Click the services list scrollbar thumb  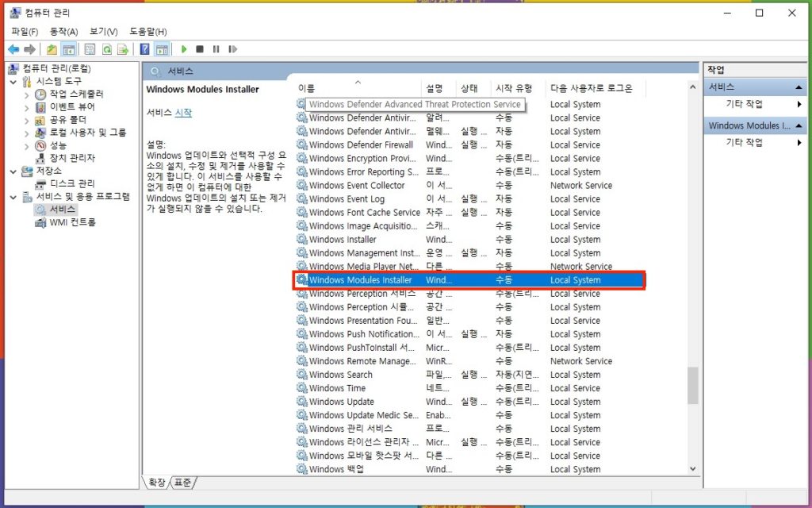[693, 386]
